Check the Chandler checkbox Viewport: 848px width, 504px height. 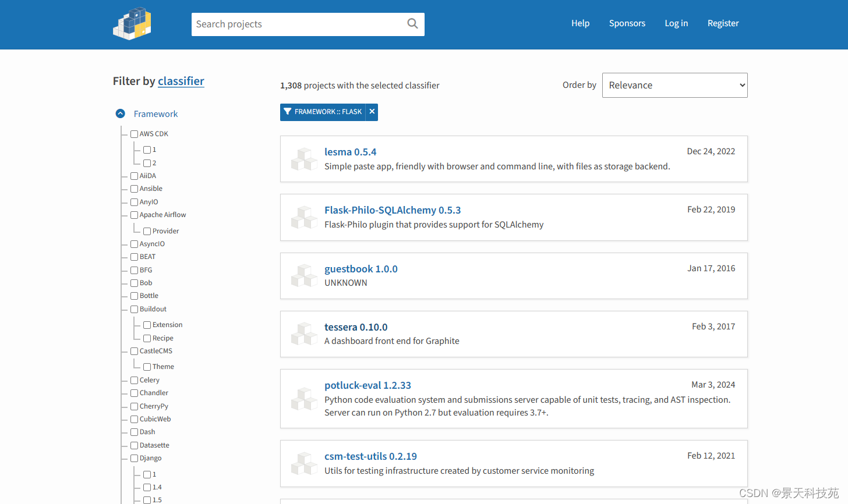coord(135,393)
